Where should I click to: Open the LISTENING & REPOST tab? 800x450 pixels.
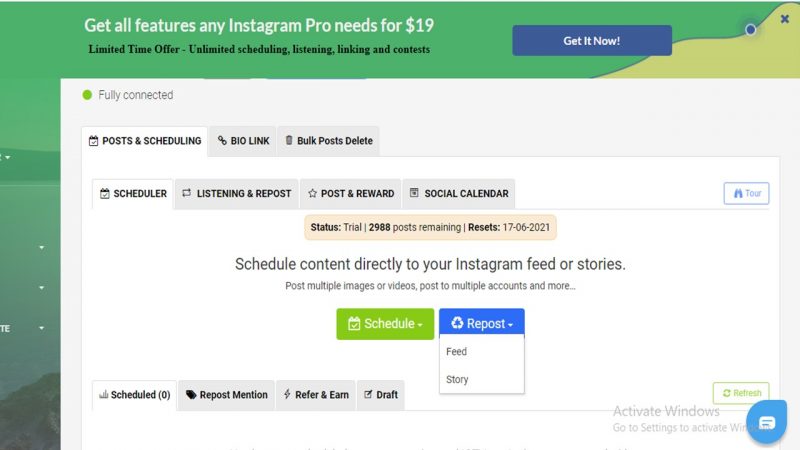point(237,193)
